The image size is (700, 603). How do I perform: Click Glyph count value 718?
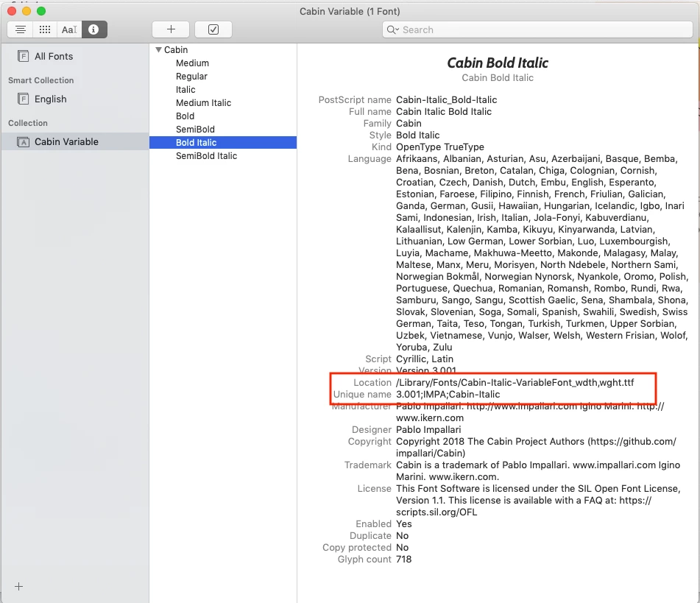pyautogui.click(x=403, y=560)
